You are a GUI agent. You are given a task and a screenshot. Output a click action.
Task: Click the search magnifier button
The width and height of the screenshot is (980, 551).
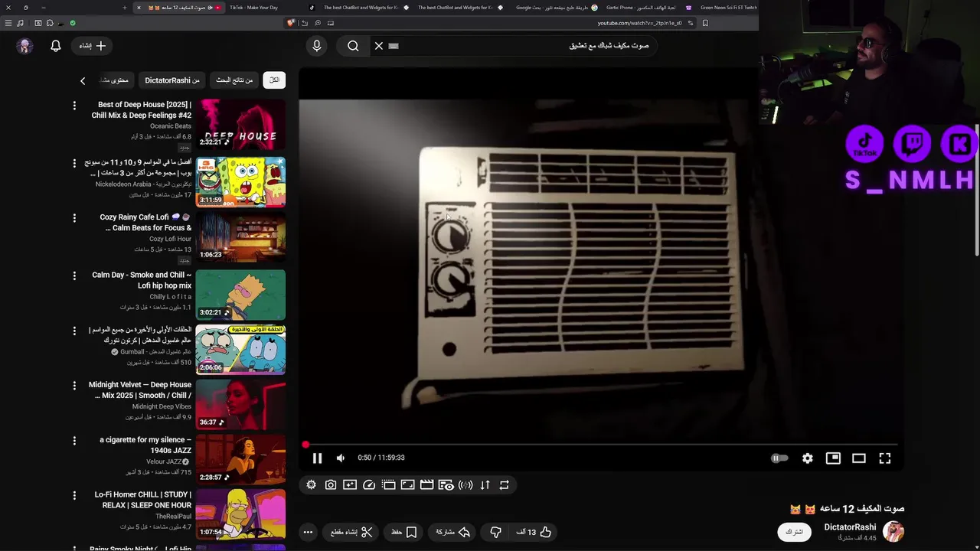pyautogui.click(x=353, y=46)
